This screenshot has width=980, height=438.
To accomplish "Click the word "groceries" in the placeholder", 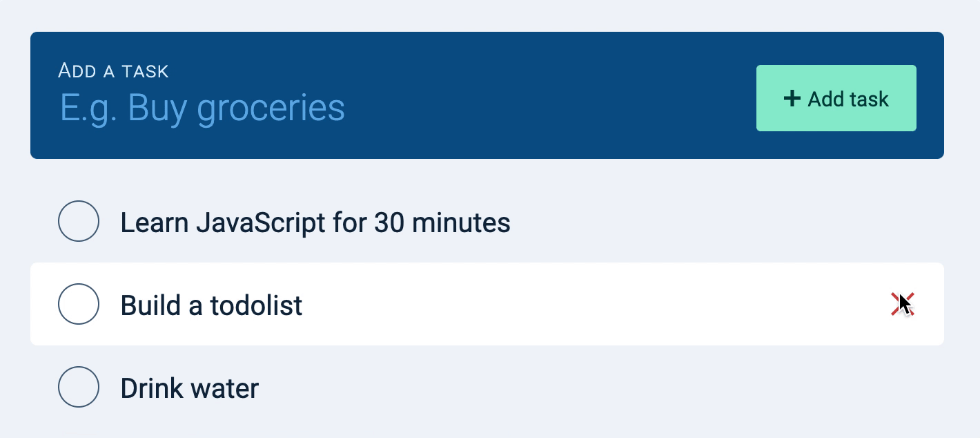I will (271, 109).
